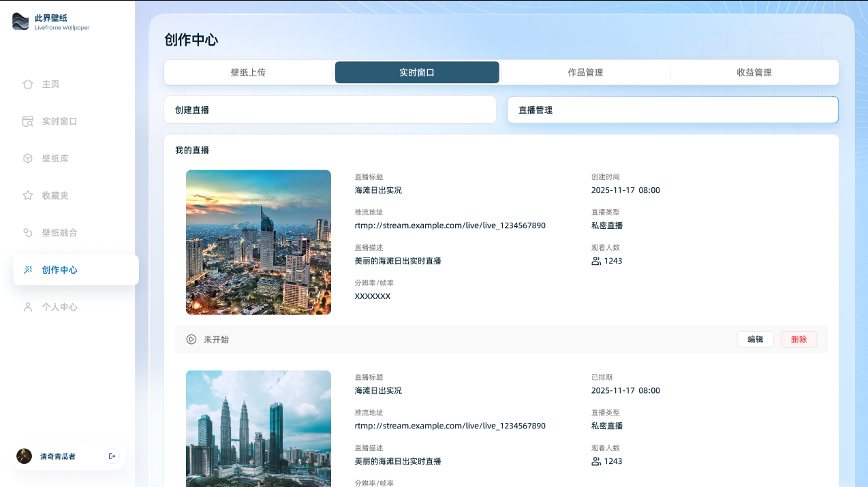Click the viewers icon in second livestream card
The width and height of the screenshot is (868, 487).
(596, 461)
